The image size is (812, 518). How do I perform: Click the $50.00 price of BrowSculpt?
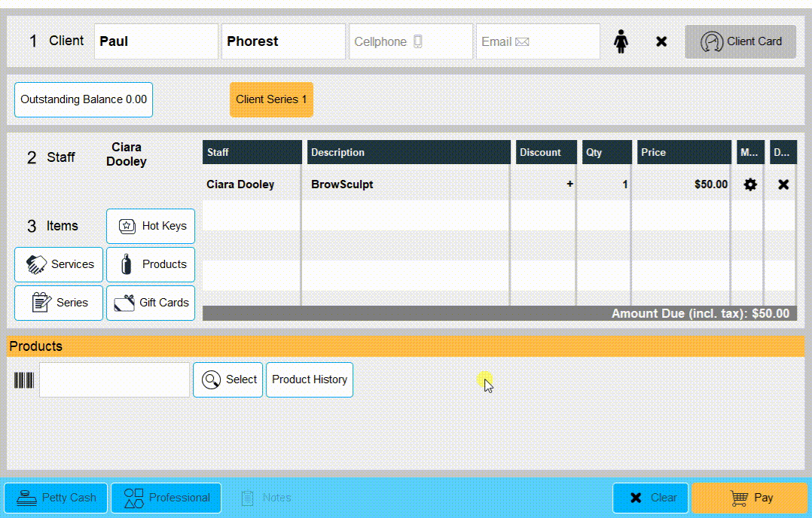point(710,184)
